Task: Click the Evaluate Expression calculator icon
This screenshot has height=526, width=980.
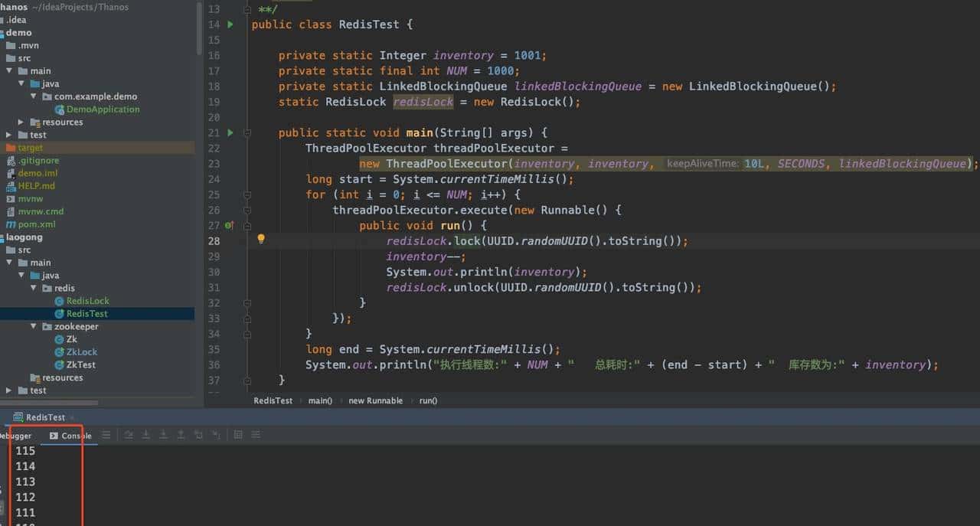Action: point(238,435)
